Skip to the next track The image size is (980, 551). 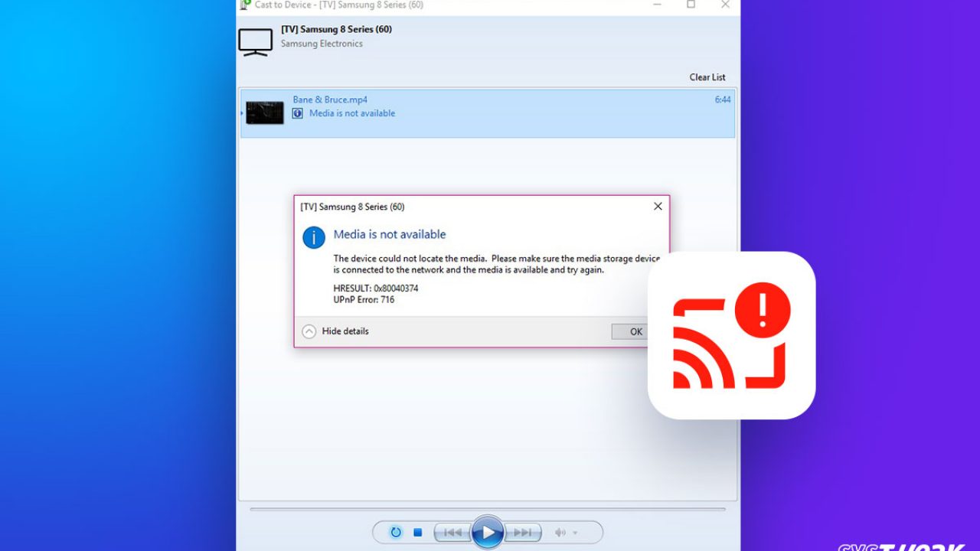click(524, 532)
